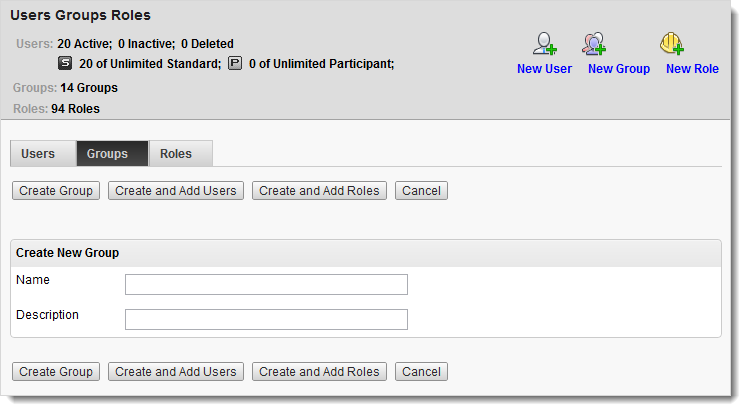
Task: Click the New Group people icon
Action: tap(594, 44)
